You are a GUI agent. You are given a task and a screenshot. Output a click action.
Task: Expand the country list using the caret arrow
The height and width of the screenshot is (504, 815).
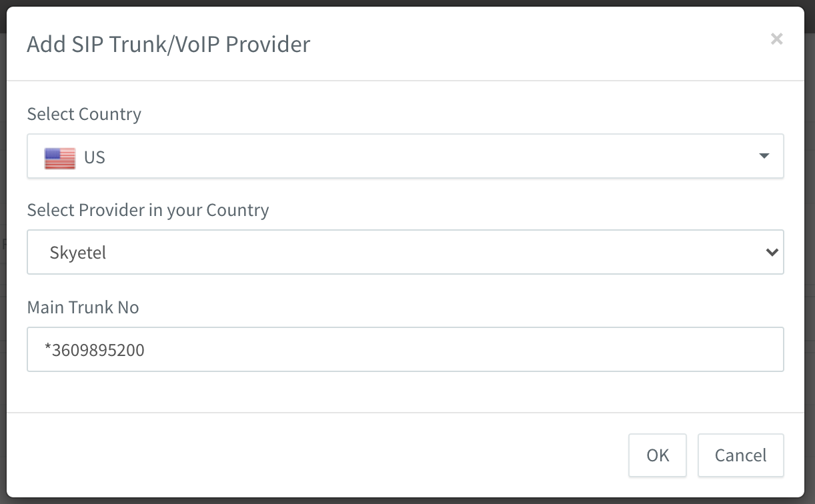point(764,156)
